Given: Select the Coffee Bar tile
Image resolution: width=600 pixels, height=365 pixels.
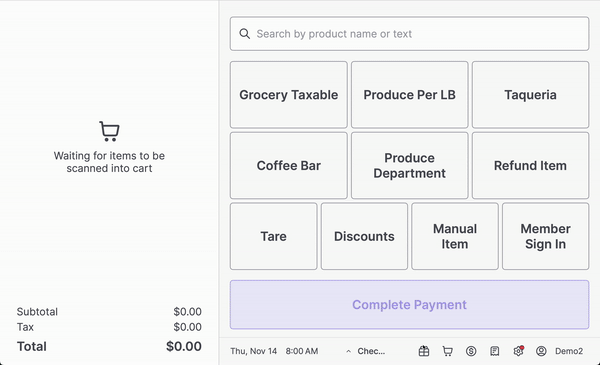Looking at the screenshot, I should pos(289,165).
